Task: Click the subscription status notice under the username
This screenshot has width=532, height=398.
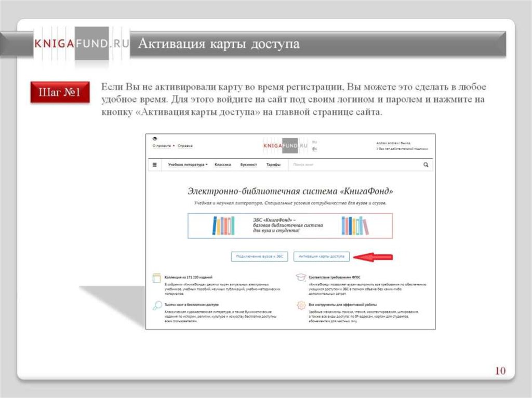Action: click(x=402, y=149)
